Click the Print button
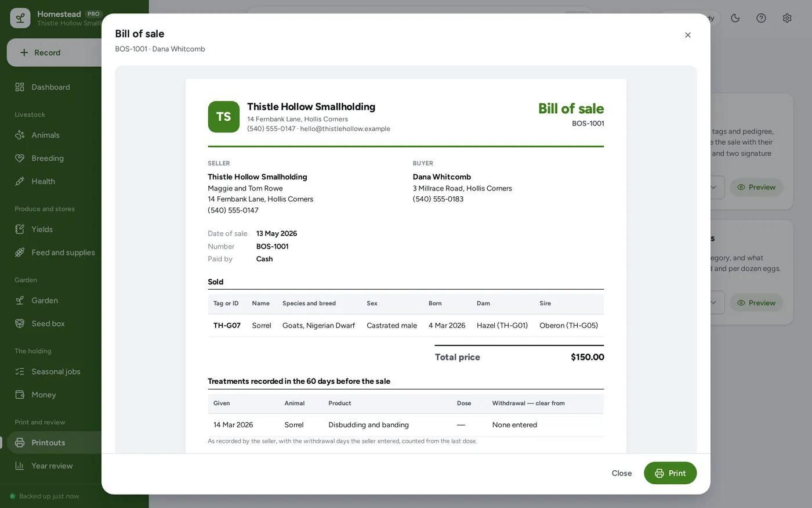This screenshot has height=508, width=812. [670, 473]
